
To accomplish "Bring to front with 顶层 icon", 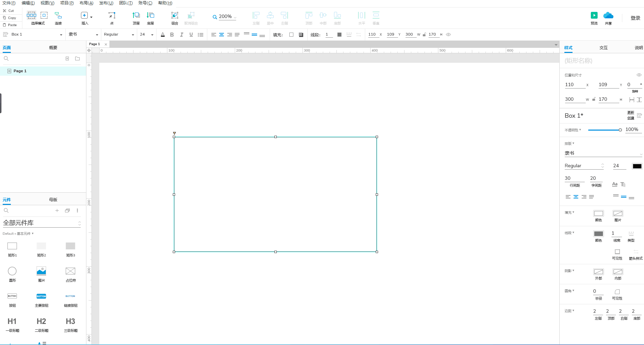I will point(136,16).
